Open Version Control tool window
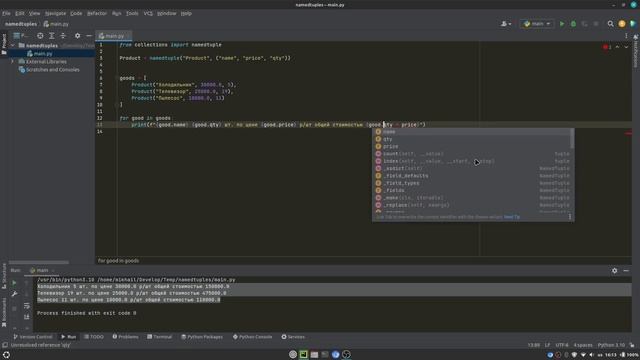 33,337
